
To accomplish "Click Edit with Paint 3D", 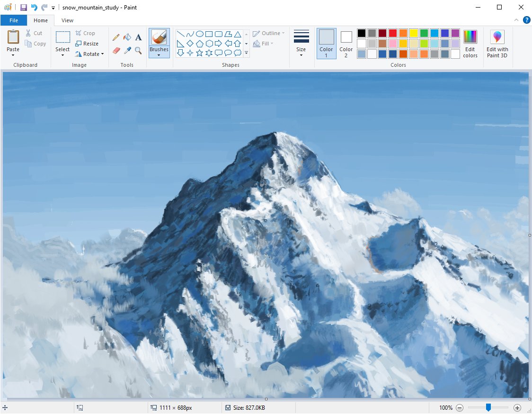I will (x=497, y=44).
